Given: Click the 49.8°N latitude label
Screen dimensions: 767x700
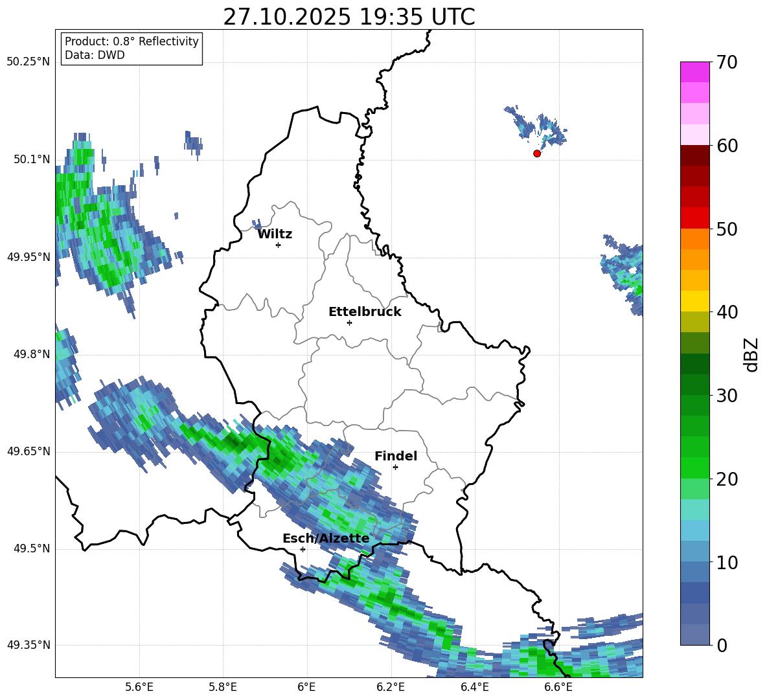Looking at the screenshot, I should pos(32,354).
